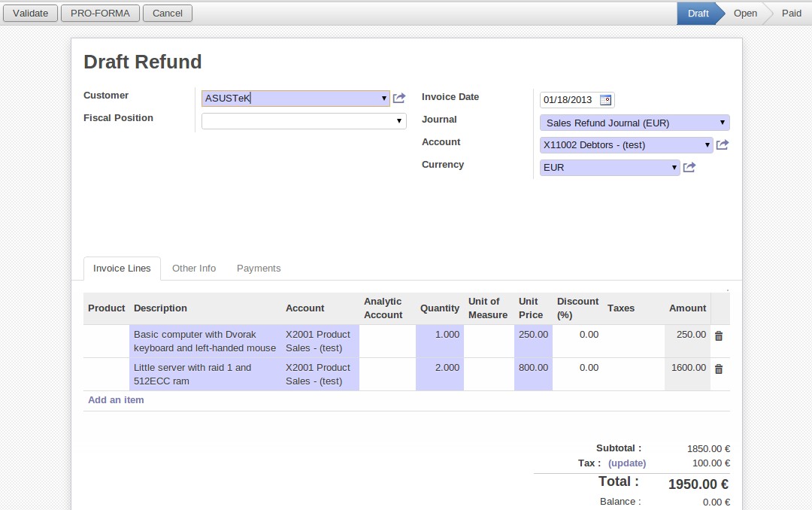The height and width of the screenshot is (510, 812).
Task: Delete the Little server invoice line
Action: coord(719,369)
